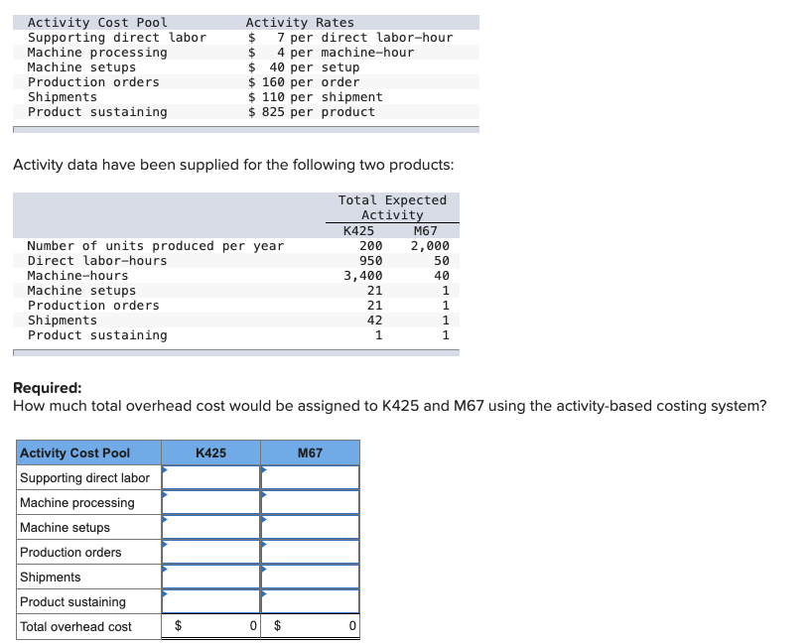This screenshot has width=812, height=644.
Task: Click 'Activity data have been supplied' sentence
Action: point(233,165)
